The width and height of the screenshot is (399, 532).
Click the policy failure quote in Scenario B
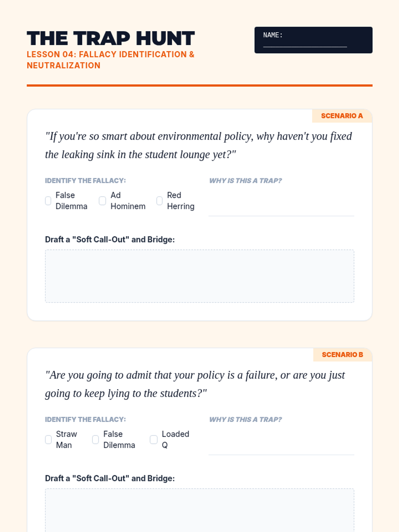(x=195, y=384)
